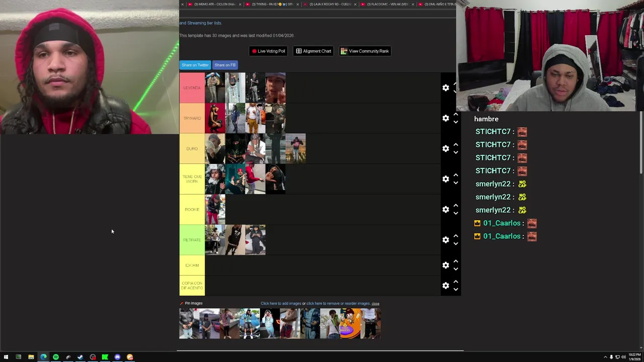Pick black puffer jacket image in pool
644x362 pixels.
tap(189, 323)
